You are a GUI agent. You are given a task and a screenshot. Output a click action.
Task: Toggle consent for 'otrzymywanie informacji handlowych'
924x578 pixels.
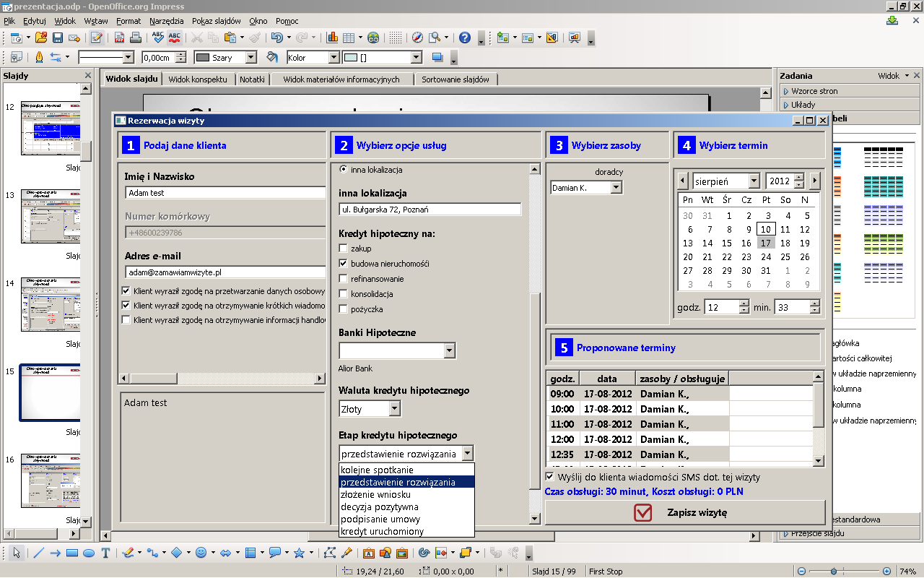pos(126,320)
